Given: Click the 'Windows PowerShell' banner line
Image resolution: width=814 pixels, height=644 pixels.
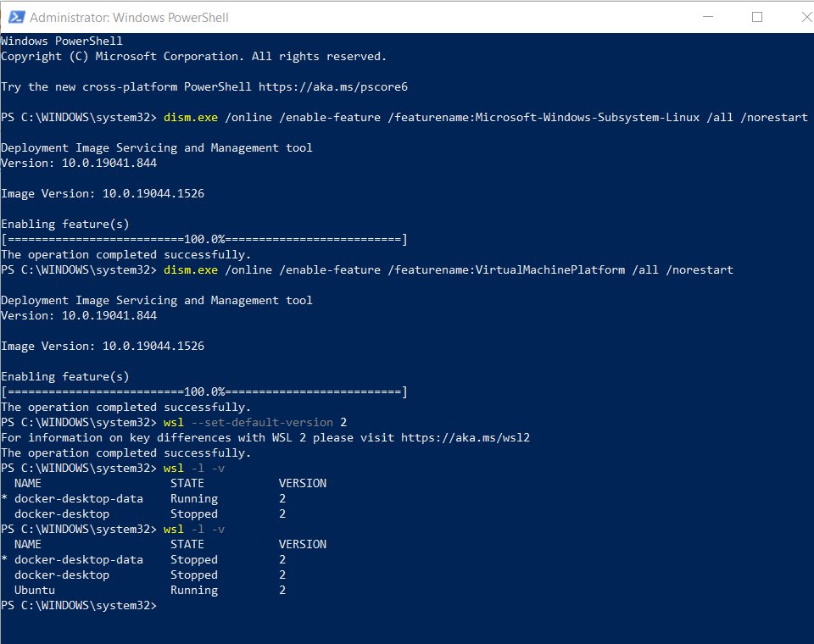Looking at the screenshot, I should point(62,41).
